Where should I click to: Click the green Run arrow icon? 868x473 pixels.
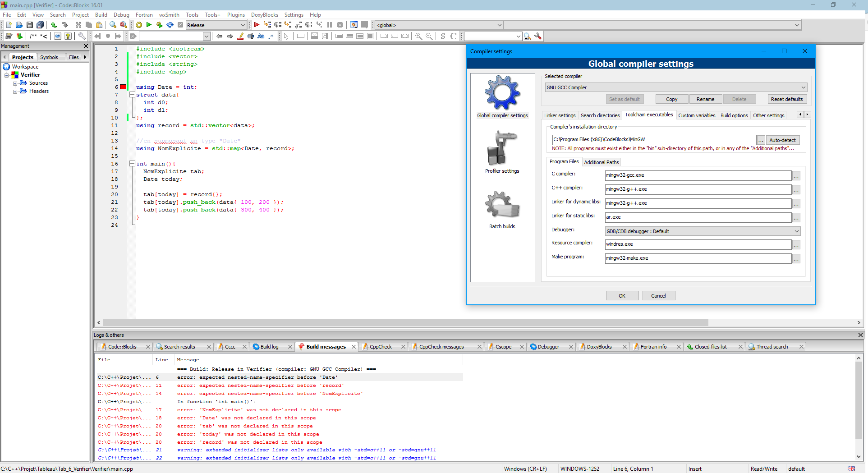149,25
